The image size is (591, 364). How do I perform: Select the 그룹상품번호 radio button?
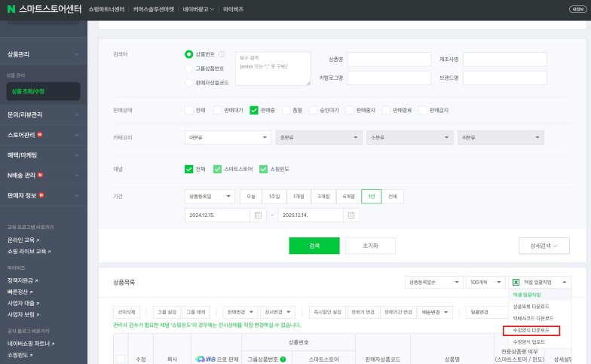coord(189,68)
